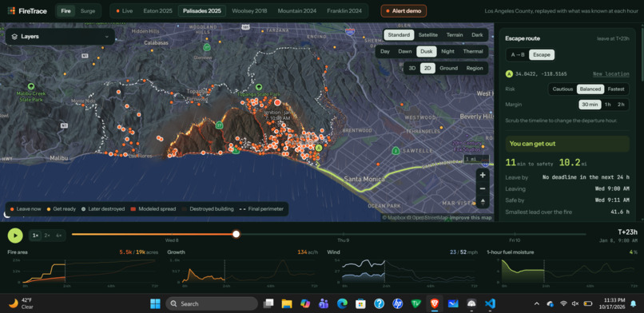Click the Malibu Creek State Park marker
Image resolution: width=644 pixels, height=313 pixels.
point(31,86)
